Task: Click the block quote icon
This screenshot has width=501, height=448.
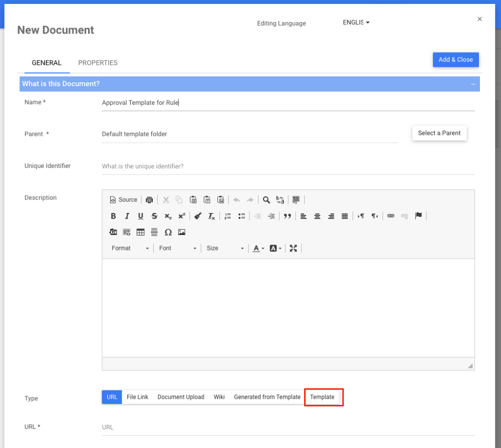Action: pos(288,216)
